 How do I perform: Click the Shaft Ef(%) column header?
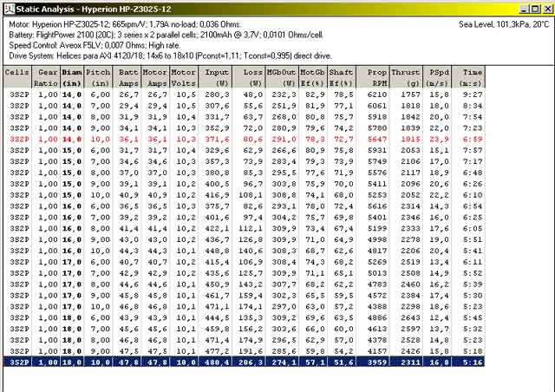pyautogui.click(x=345, y=75)
